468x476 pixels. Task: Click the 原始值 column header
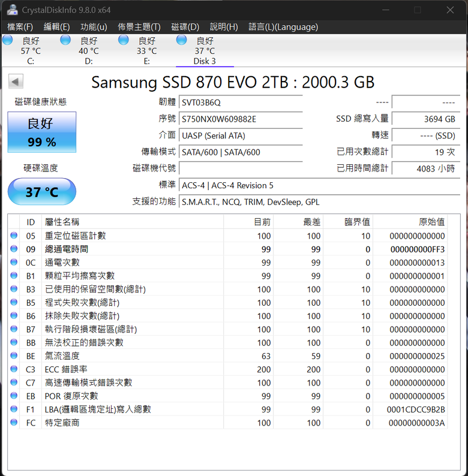(x=410, y=222)
